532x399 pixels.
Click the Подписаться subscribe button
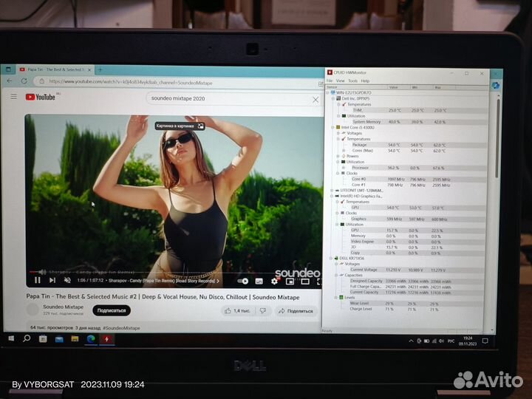coord(111,310)
